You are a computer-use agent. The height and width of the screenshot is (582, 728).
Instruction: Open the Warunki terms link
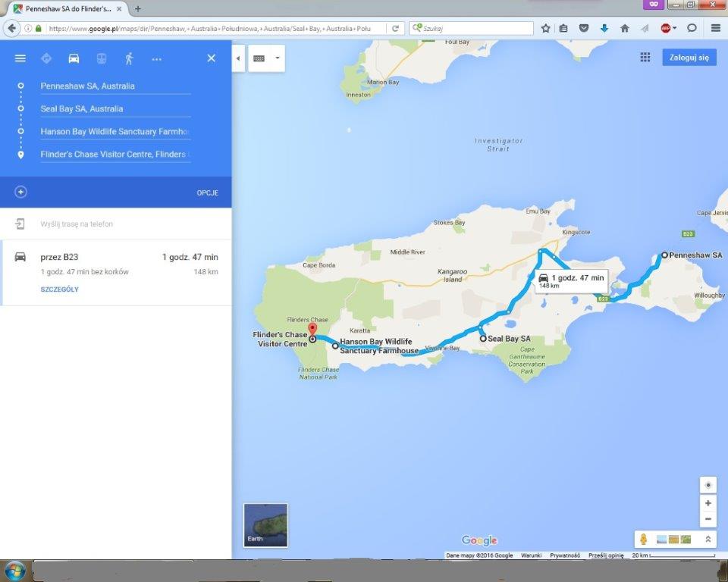pyautogui.click(x=531, y=555)
